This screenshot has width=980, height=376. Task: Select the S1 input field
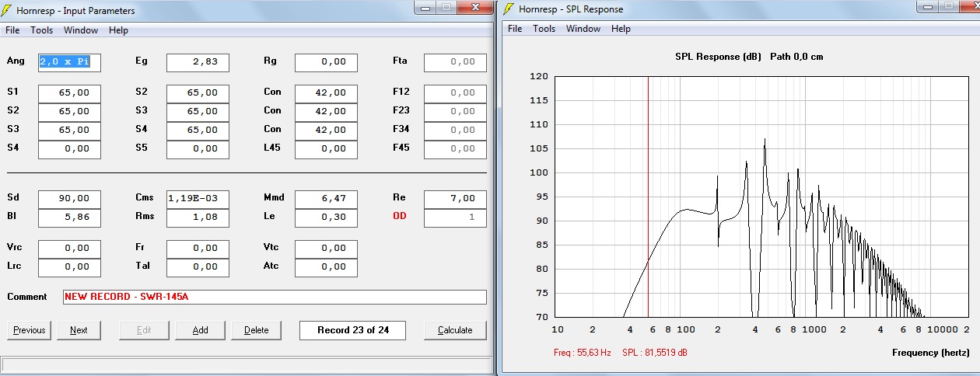pos(69,92)
